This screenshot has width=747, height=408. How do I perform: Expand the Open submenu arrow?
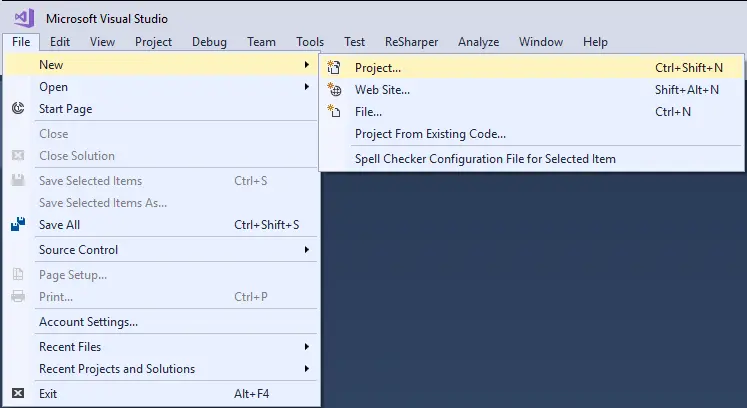(x=307, y=86)
